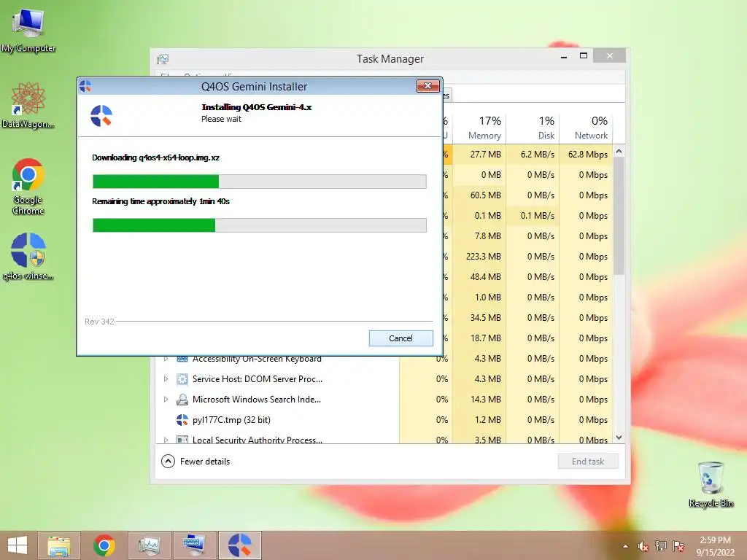Switch to Q4OS installer taskbar icon

pos(239,545)
